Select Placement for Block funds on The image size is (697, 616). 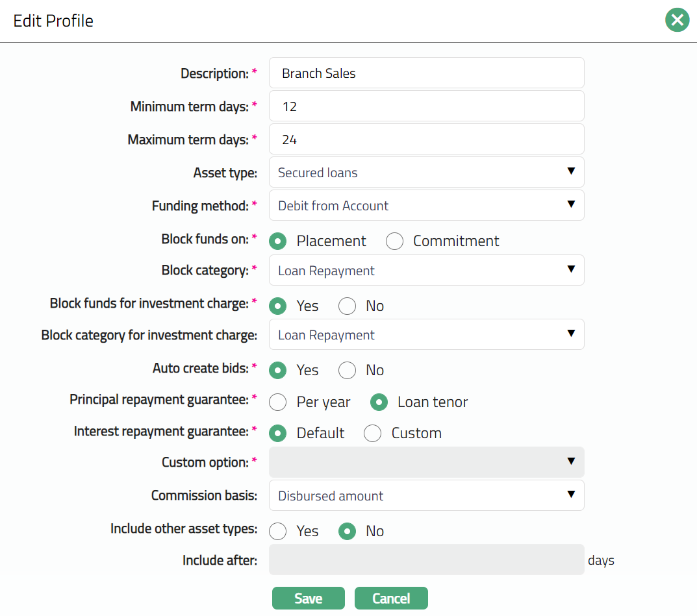[x=279, y=241]
